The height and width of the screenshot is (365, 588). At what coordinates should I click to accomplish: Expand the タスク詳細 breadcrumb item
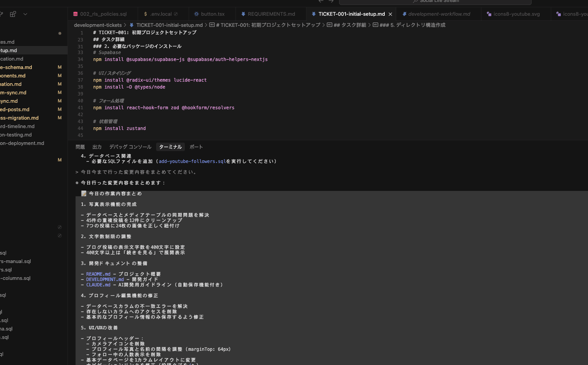click(x=350, y=25)
